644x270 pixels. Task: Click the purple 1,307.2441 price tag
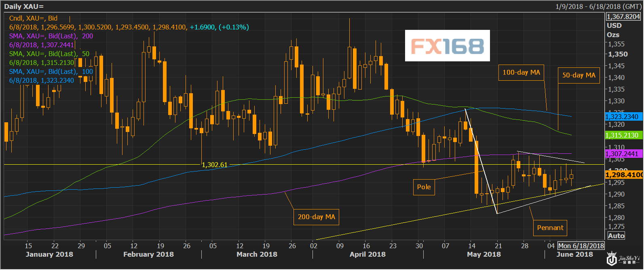coord(622,154)
